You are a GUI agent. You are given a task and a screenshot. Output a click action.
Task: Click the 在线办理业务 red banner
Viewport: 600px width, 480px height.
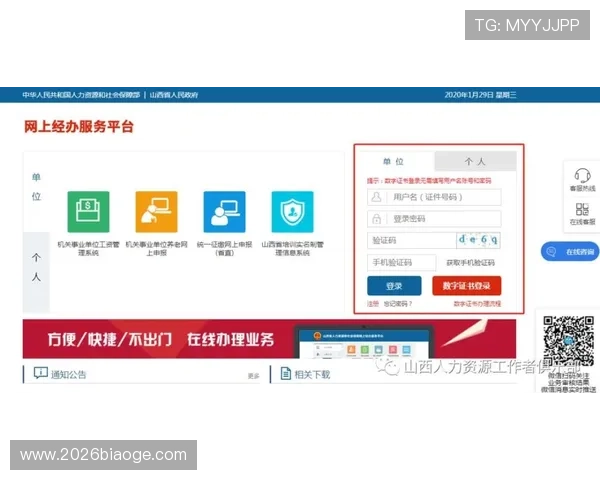point(269,339)
